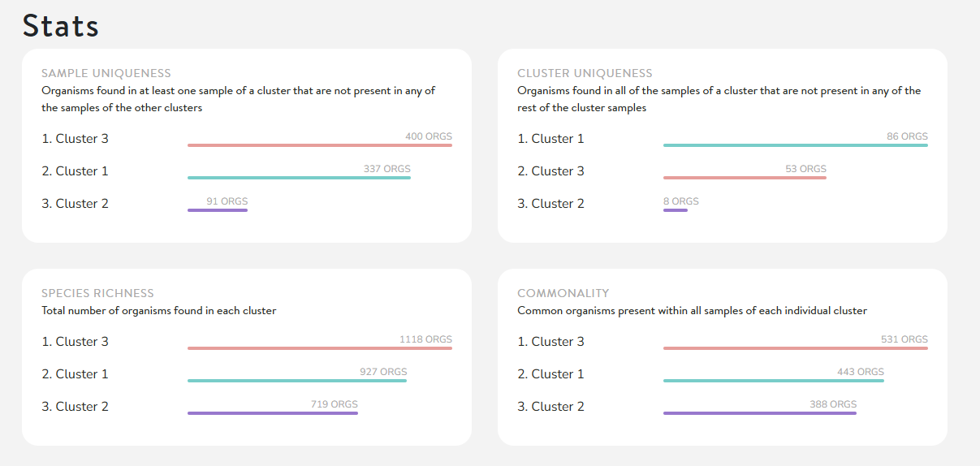The height and width of the screenshot is (466, 980).
Task: Select the Commonality card heading
Action: [563, 293]
